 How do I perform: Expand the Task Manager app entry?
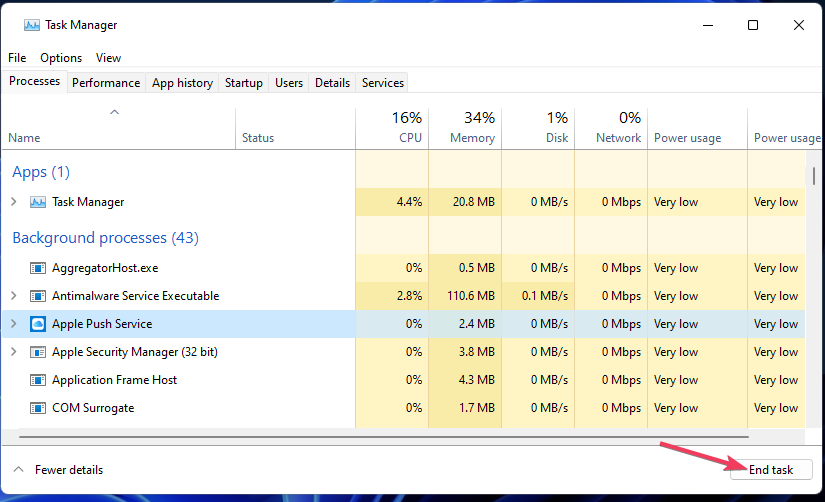coord(14,202)
